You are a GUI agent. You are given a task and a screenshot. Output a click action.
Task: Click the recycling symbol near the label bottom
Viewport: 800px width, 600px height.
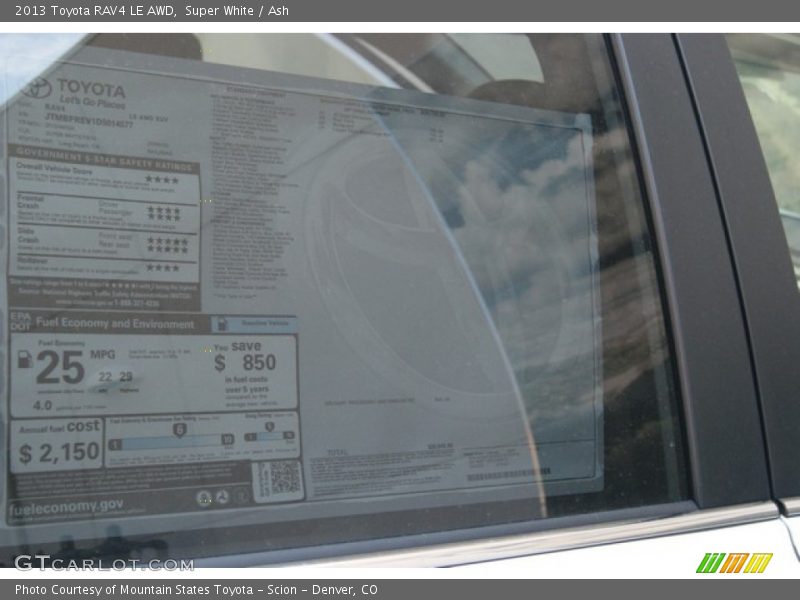(x=222, y=496)
